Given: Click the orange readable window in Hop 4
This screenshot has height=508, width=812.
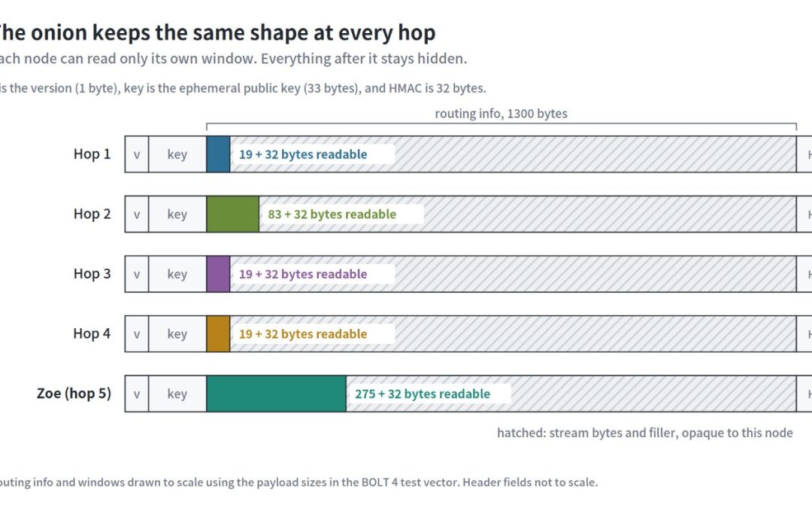Looking at the screenshot, I should tap(218, 334).
